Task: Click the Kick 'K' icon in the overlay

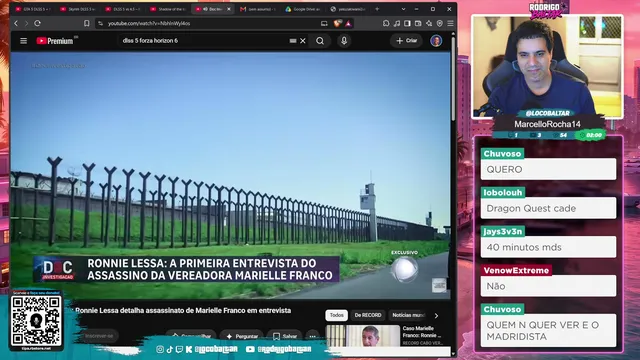Action: pyautogui.click(x=189, y=349)
